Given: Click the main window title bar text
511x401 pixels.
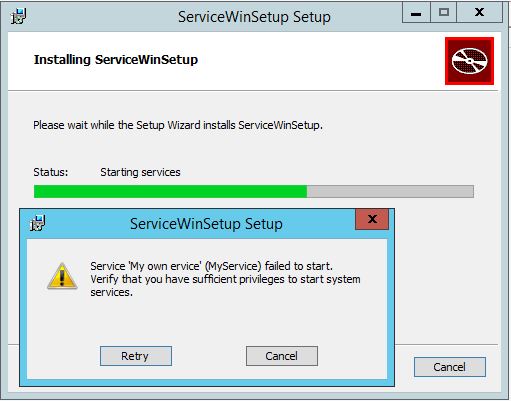Looking at the screenshot, I should tap(254, 17).
